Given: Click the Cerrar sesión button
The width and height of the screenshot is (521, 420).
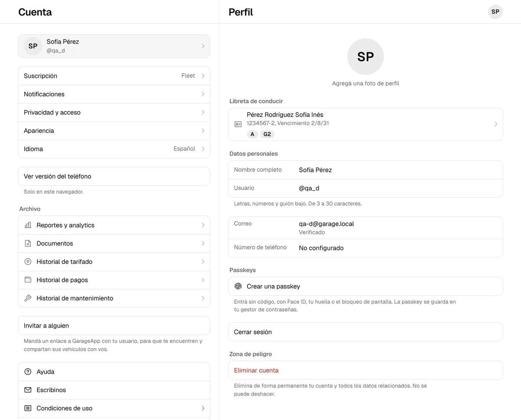Looking at the screenshot, I should pyautogui.click(x=366, y=332).
